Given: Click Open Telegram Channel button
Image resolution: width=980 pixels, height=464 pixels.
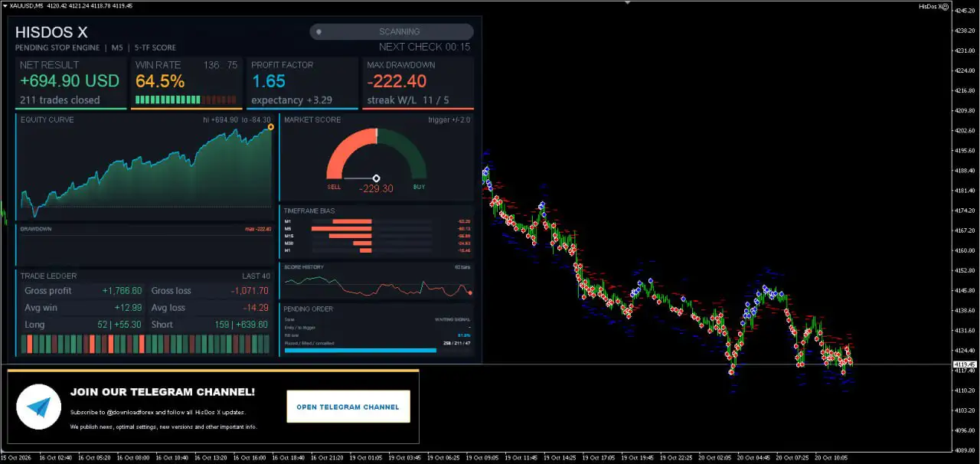Looking at the screenshot, I should tap(348, 407).
